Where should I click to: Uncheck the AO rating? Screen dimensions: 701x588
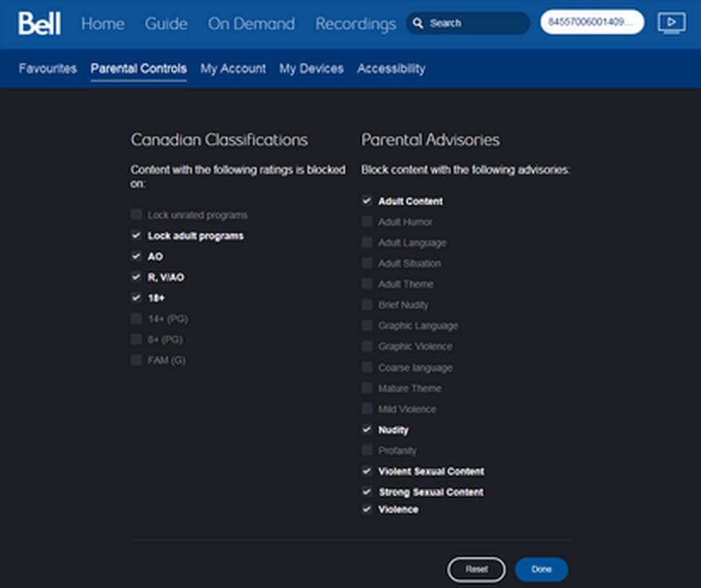pos(136,256)
